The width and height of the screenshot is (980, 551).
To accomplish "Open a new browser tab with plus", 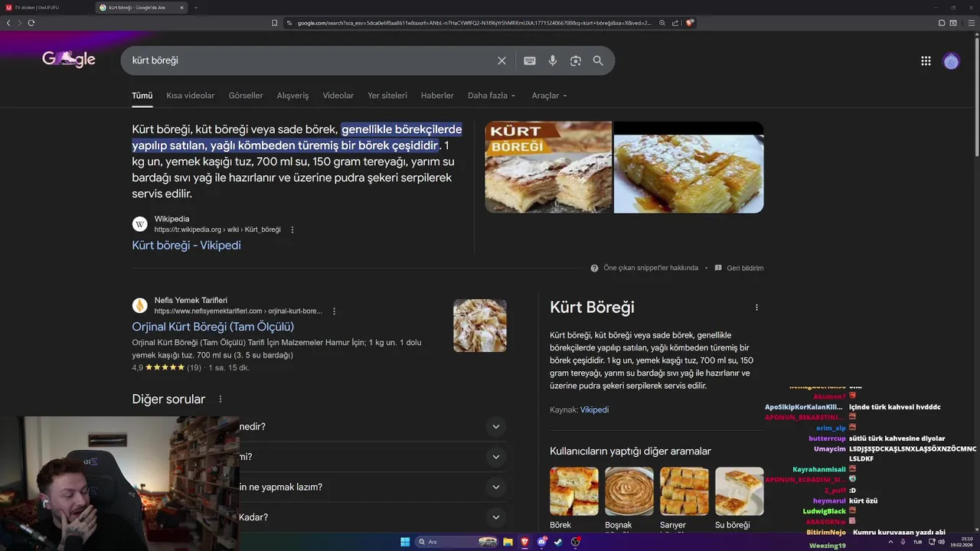I will coord(195,8).
